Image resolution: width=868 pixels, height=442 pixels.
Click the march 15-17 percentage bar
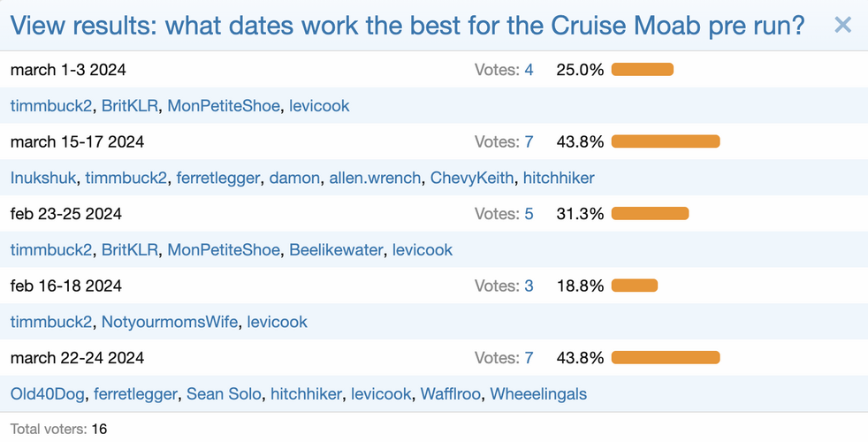[x=666, y=141]
